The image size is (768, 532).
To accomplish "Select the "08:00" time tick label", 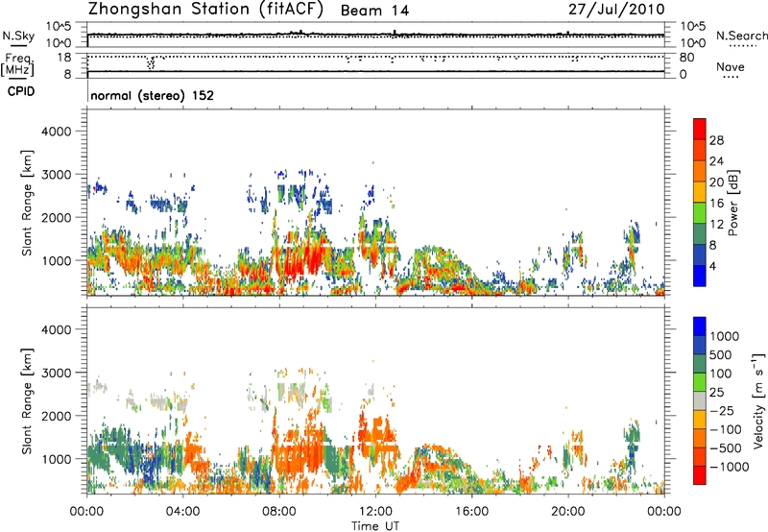I will (x=279, y=512).
